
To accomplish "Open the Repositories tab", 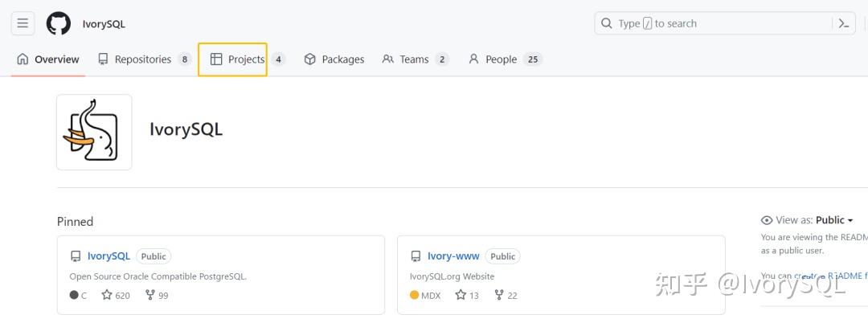I will pyautogui.click(x=143, y=59).
